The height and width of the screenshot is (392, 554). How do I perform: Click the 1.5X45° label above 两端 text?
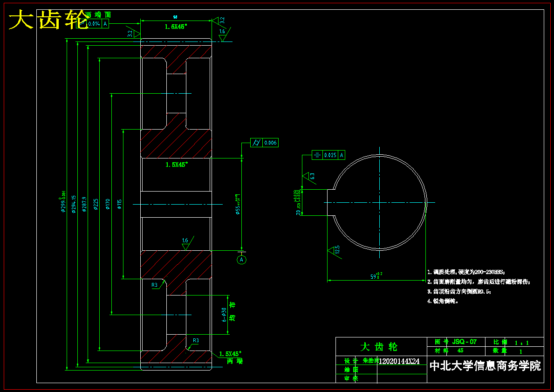(230, 354)
